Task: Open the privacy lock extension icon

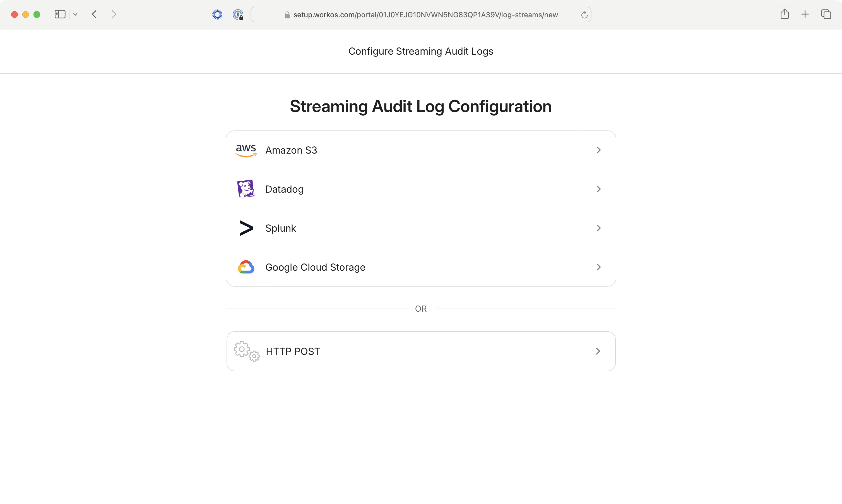Action: [238, 14]
